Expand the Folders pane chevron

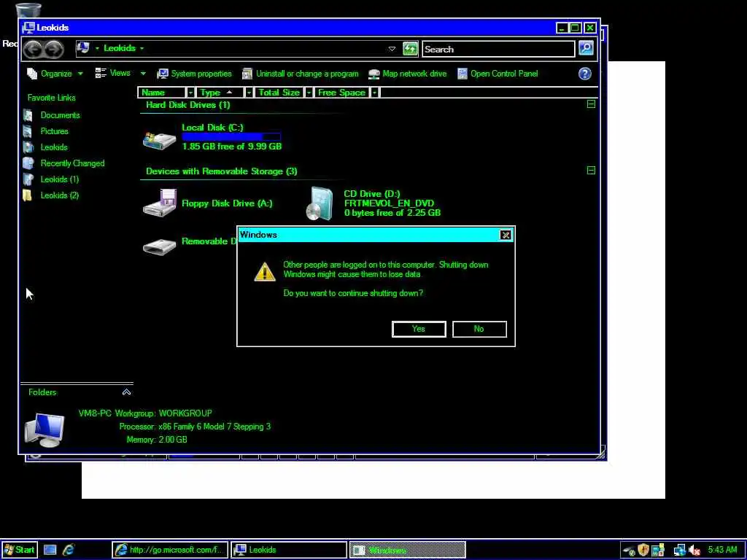126,392
